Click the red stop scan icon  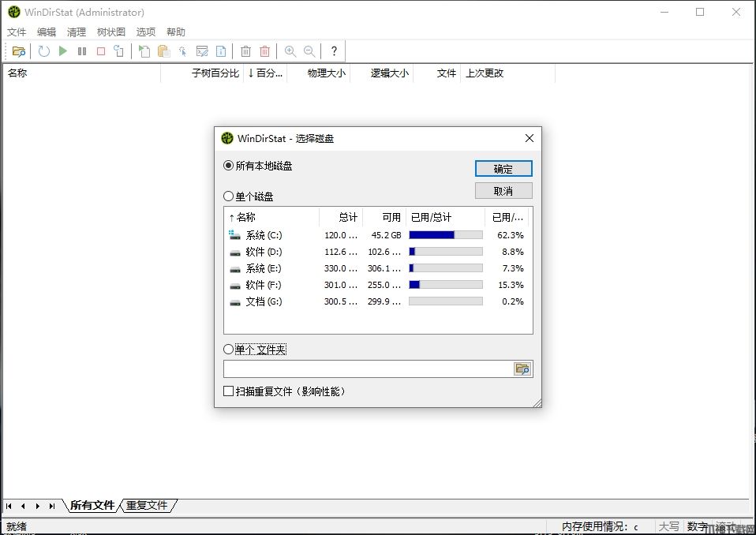(101, 51)
